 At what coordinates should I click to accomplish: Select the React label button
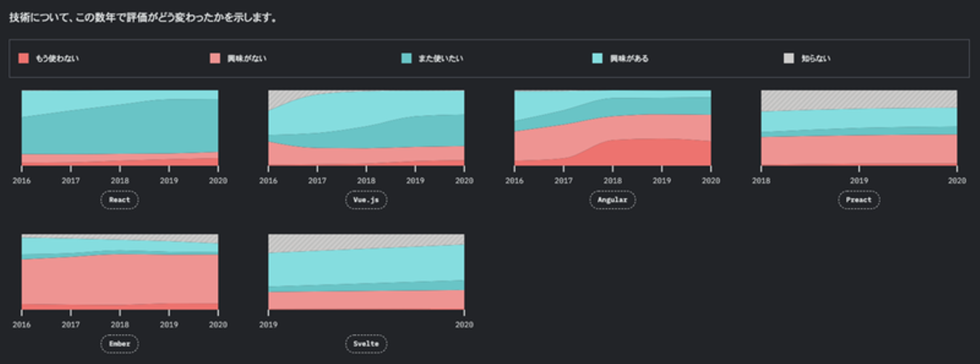pyautogui.click(x=120, y=200)
